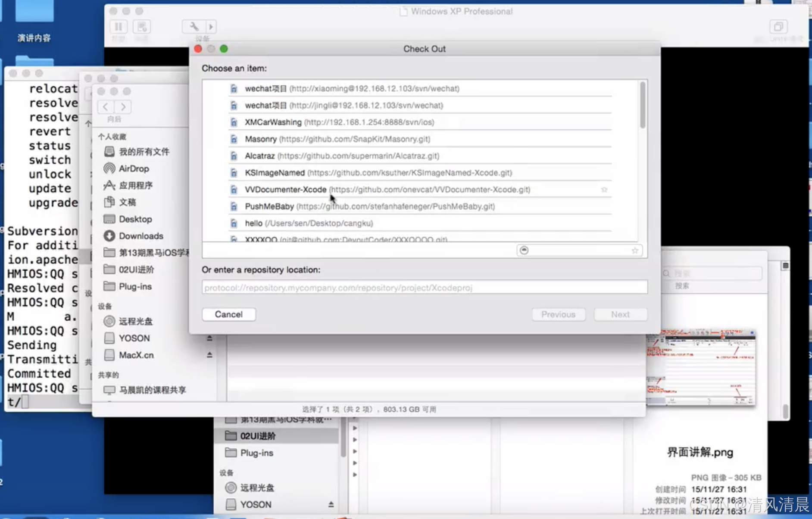
Task: Click the repository icon beside PushMeBaby
Action: tap(234, 206)
